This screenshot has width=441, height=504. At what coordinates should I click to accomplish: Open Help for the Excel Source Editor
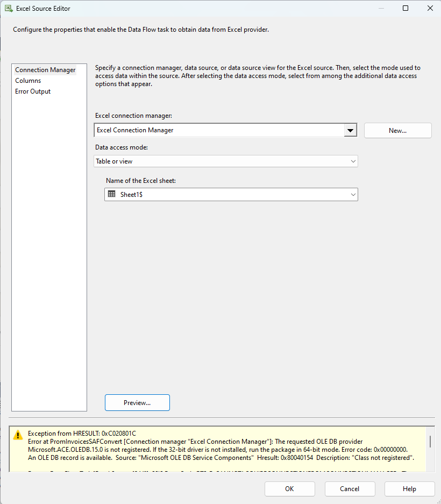(x=409, y=489)
